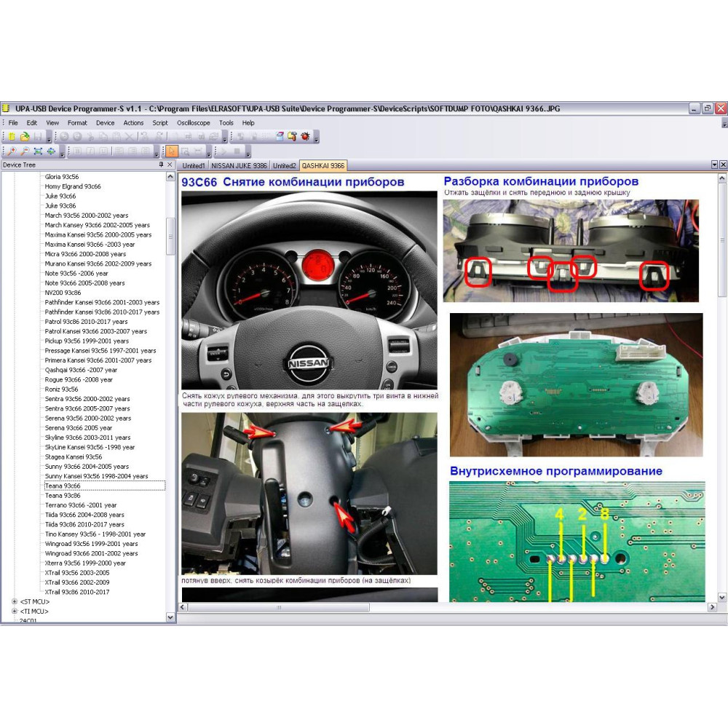Viewport: 728px width, 728px height.
Task: Create a new document with the New icon
Action: 12,137
